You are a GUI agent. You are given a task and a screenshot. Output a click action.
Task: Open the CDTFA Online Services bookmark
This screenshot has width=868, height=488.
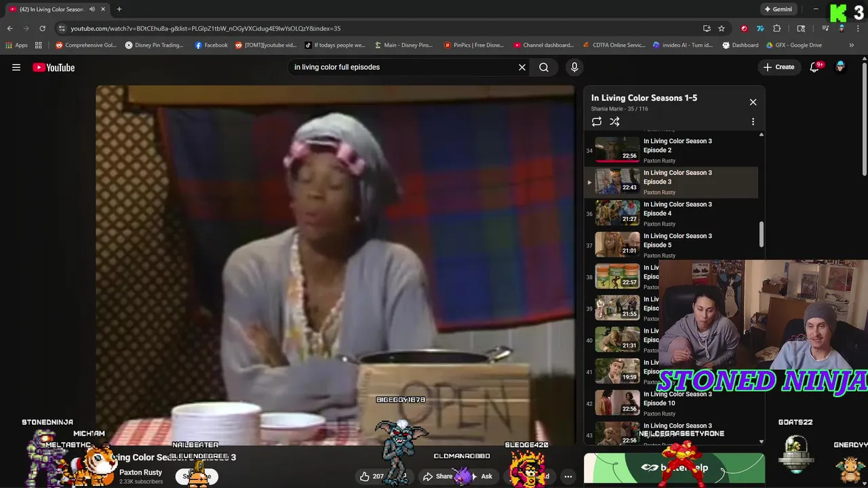(614, 45)
